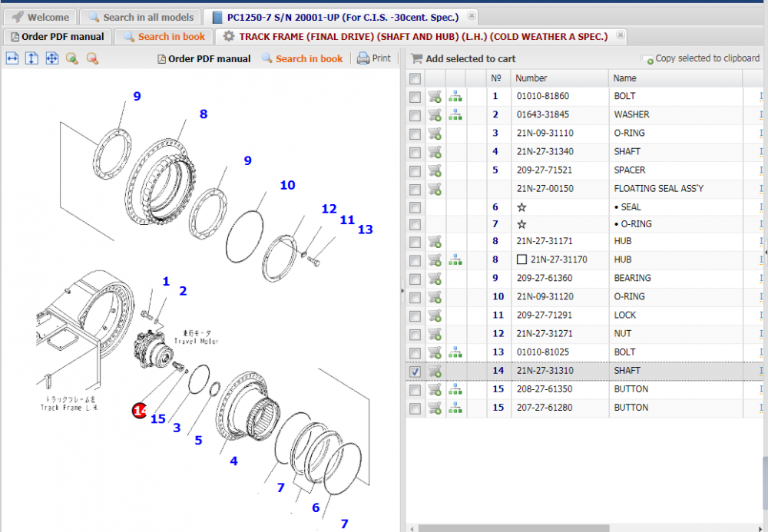Click the fit-to-height diagram icon

pyautogui.click(x=31, y=58)
